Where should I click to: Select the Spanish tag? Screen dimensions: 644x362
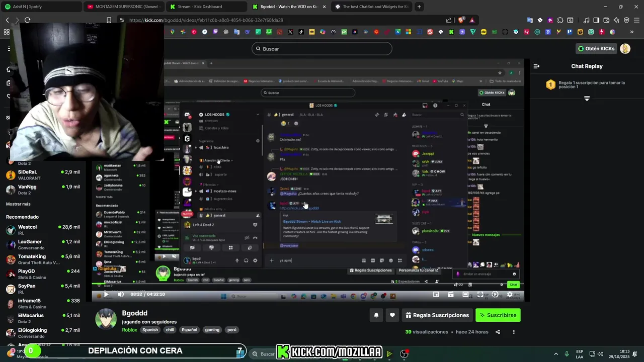(x=150, y=330)
